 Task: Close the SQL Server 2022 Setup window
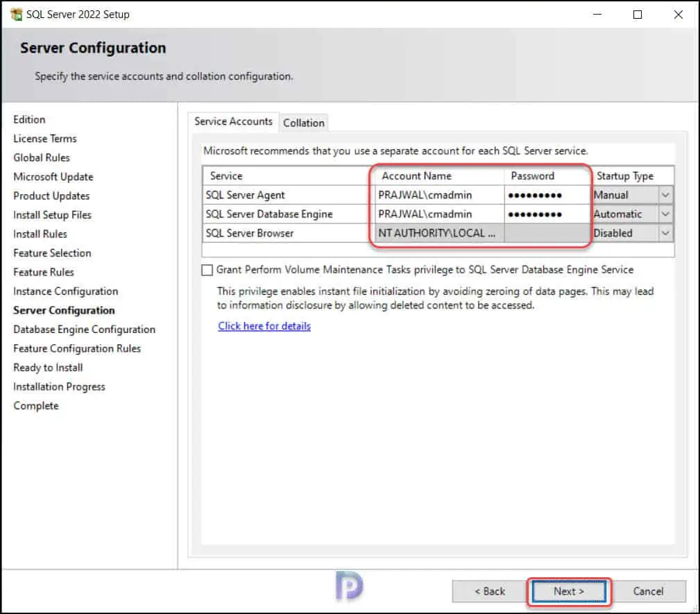678,15
